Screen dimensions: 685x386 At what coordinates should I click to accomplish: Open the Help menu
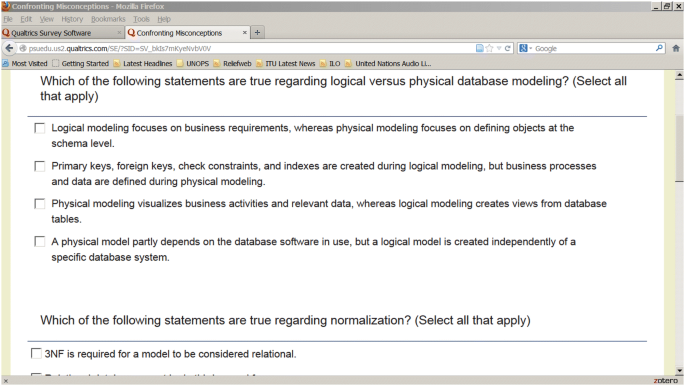164,19
